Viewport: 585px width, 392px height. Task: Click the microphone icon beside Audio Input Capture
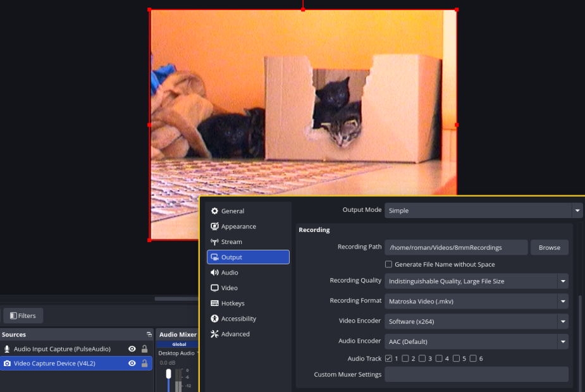[x=7, y=348]
